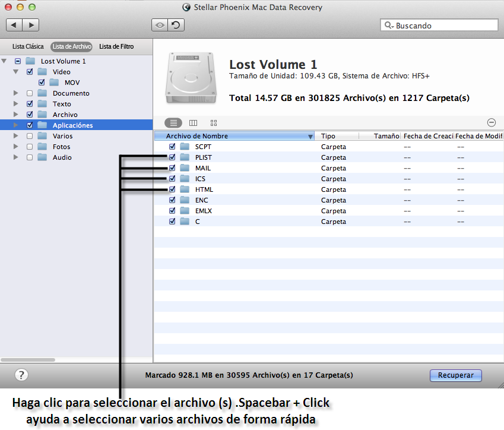Click the search magnifier icon
504x430 pixels.
(x=389, y=25)
